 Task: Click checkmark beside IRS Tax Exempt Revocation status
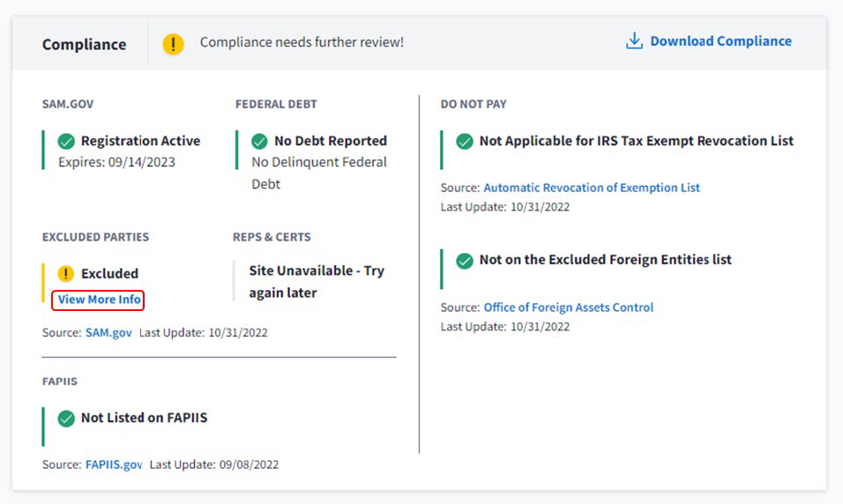(465, 141)
